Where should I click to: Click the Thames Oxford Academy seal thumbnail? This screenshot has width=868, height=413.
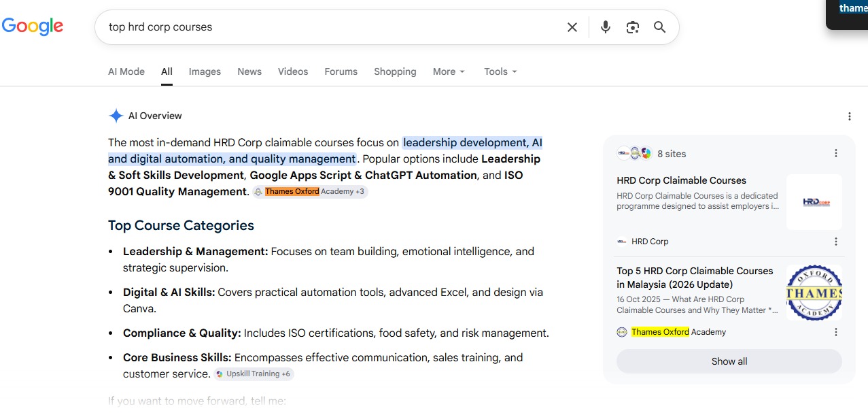[814, 293]
